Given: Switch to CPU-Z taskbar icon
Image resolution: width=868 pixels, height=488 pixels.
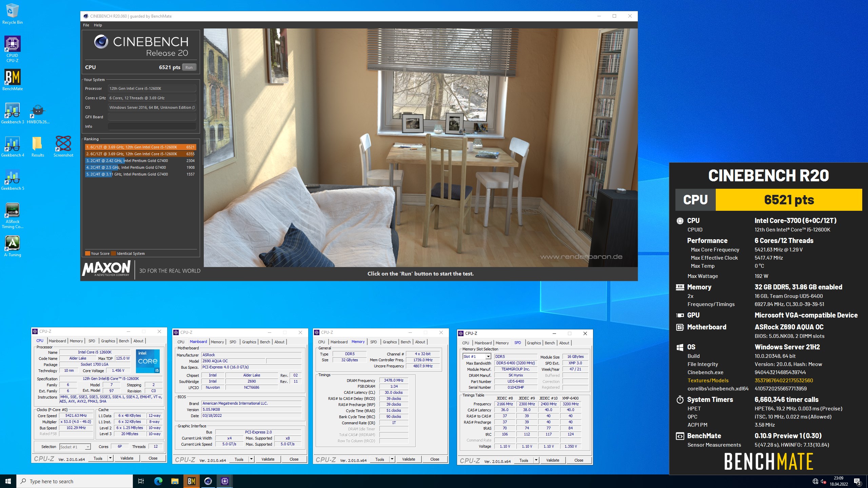Looking at the screenshot, I should [x=224, y=481].
